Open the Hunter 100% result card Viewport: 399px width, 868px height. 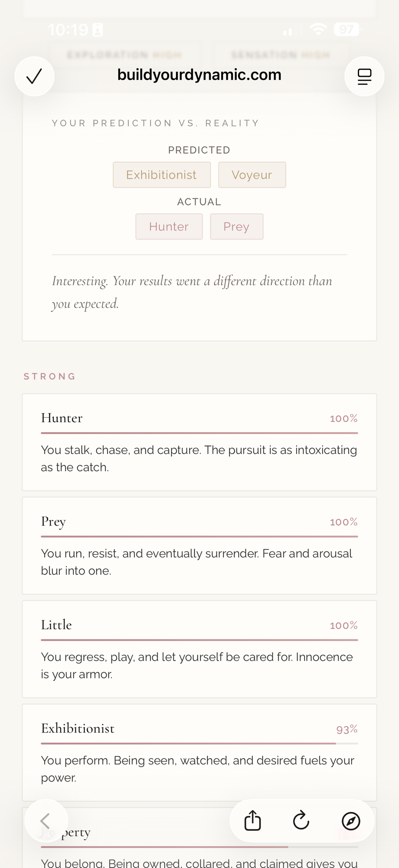click(x=199, y=442)
